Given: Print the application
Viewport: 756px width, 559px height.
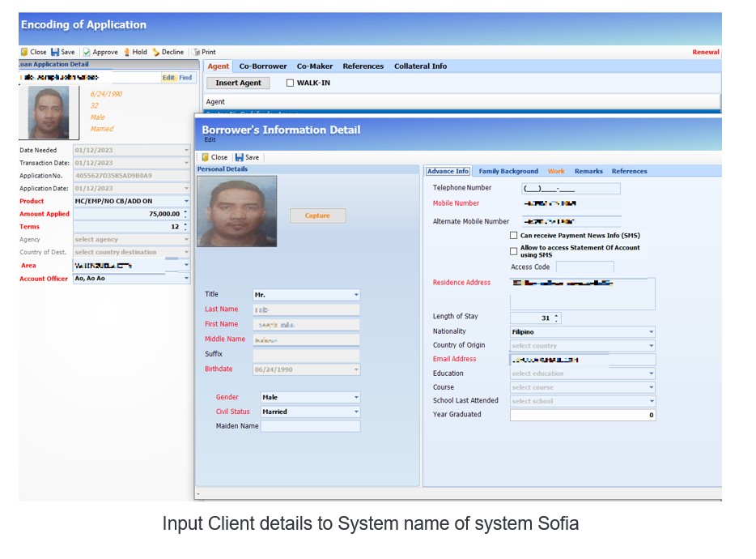Looking at the screenshot, I should [x=205, y=52].
